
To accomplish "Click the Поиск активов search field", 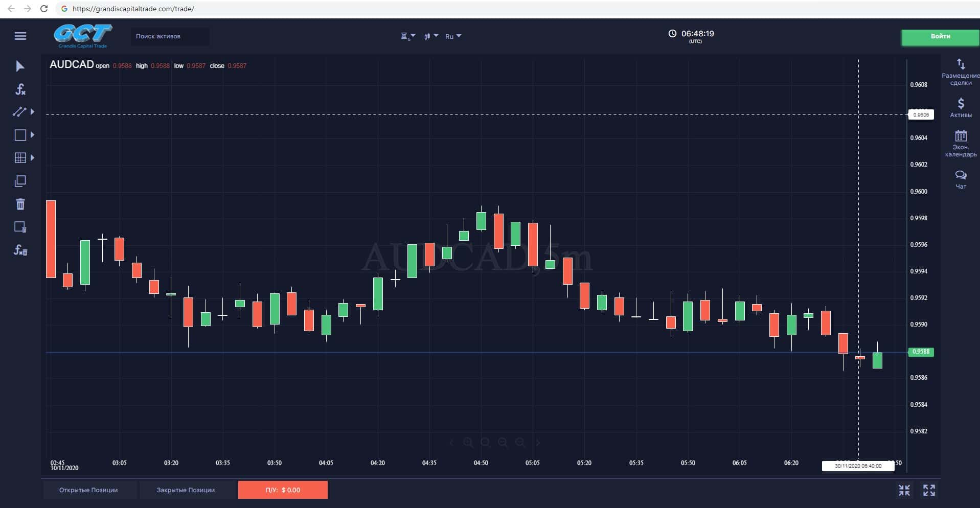I will (x=170, y=36).
